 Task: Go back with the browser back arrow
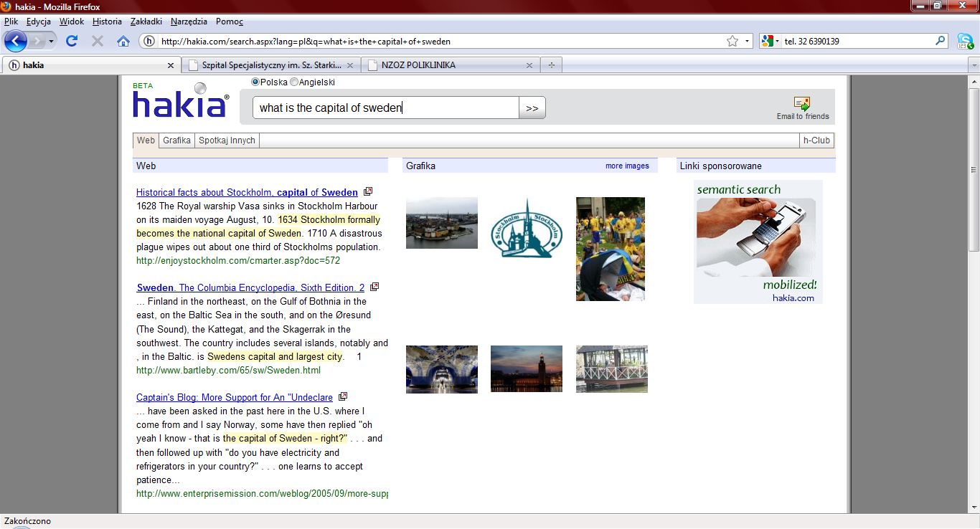pyautogui.click(x=15, y=41)
